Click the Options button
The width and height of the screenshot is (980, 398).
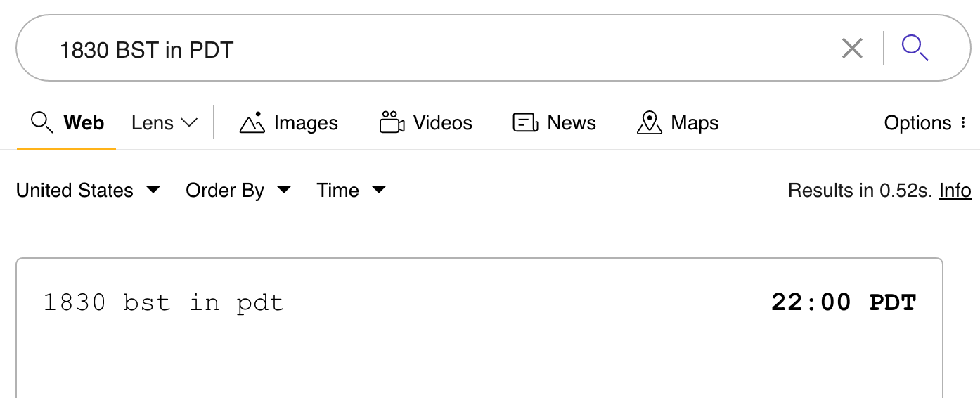pyautogui.click(x=917, y=123)
